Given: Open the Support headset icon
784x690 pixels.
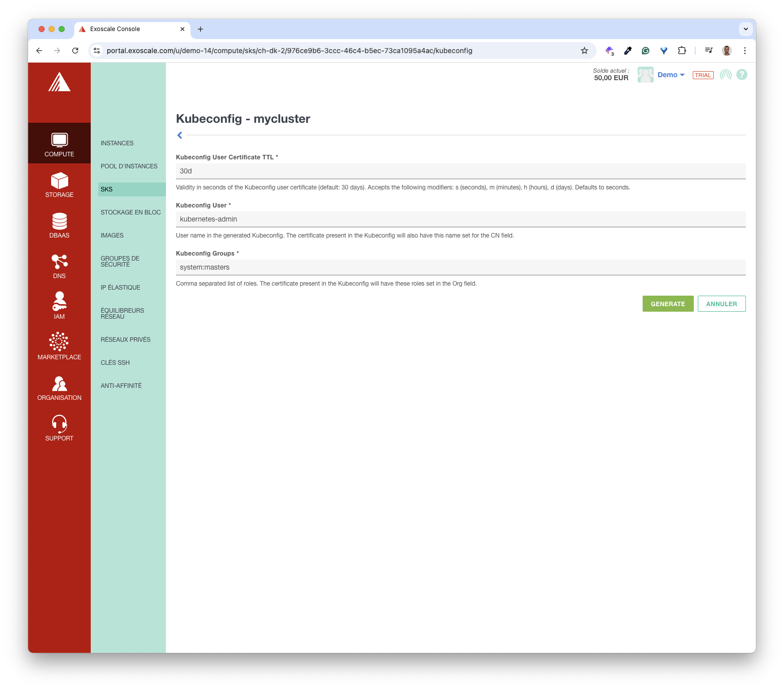Looking at the screenshot, I should (x=59, y=424).
